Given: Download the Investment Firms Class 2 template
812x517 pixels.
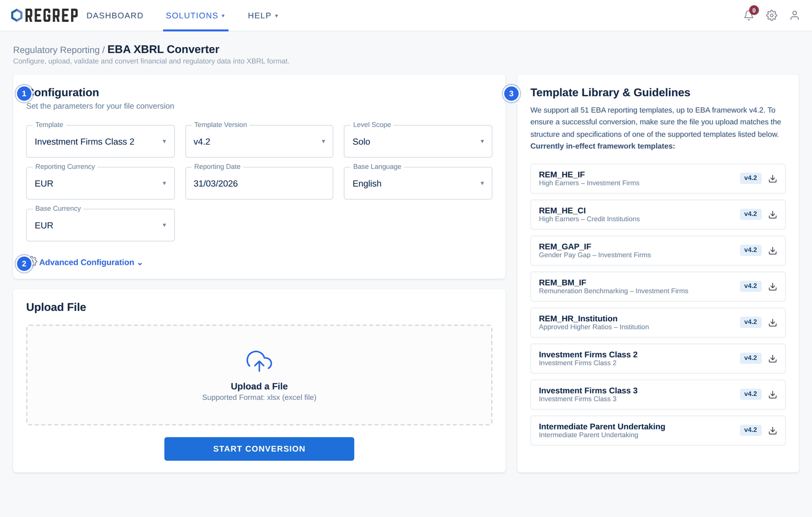Looking at the screenshot, I should [772, 359].
